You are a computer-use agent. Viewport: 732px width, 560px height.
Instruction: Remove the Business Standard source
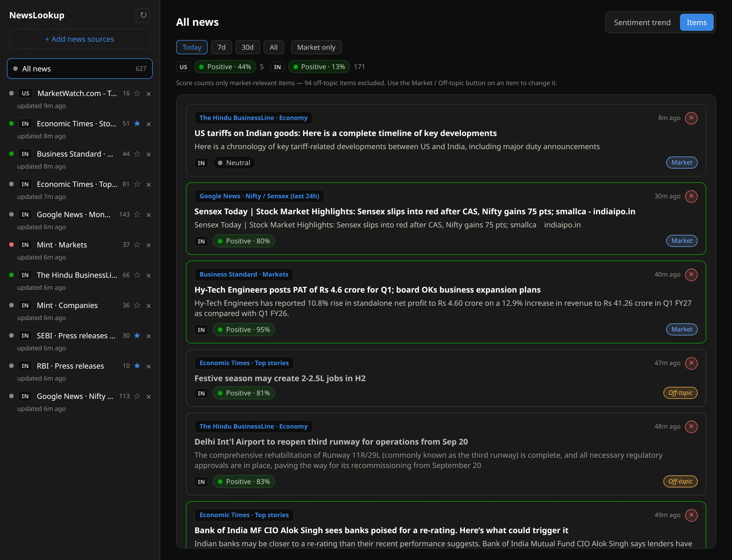pos(149,155)
